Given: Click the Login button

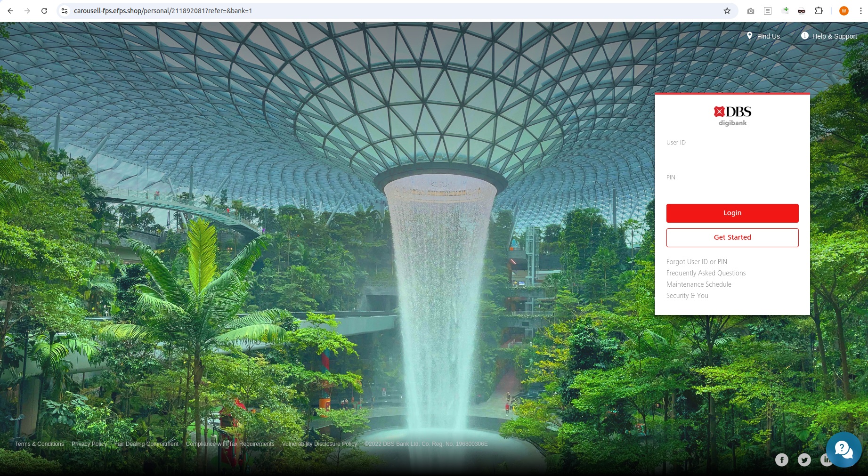Looking at the screenshot, I should click(x=732, y=213).
